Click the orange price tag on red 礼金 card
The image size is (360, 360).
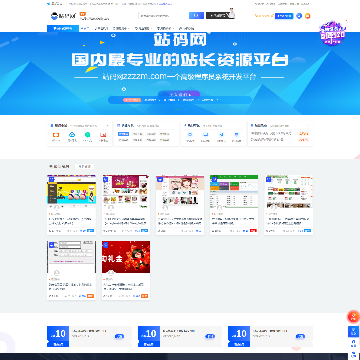click(145, 296)
